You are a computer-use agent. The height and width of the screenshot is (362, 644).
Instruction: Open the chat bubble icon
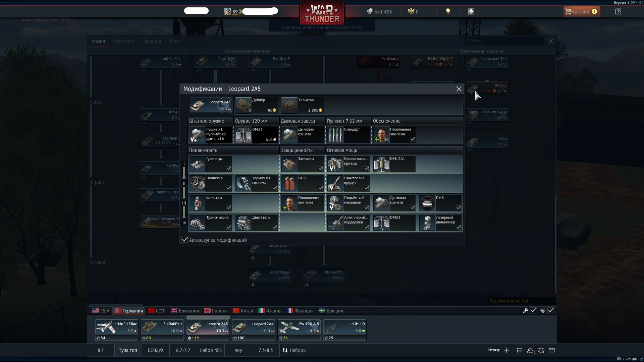(541, 350)
